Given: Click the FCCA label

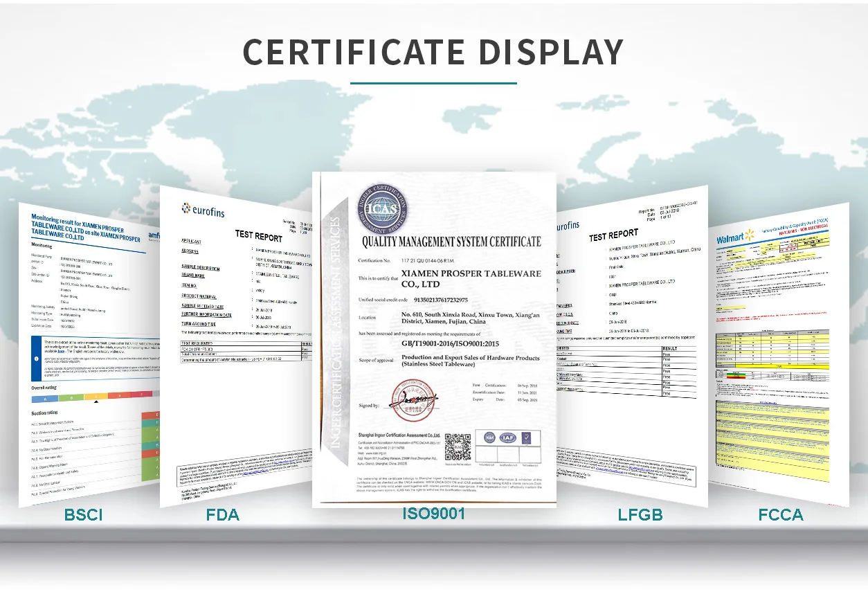Looking at the screenshot, I should (781, 515).
